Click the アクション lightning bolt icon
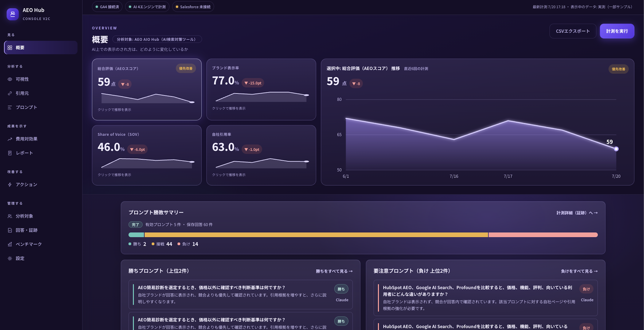The image size is (644, 330). pos(10,185)
